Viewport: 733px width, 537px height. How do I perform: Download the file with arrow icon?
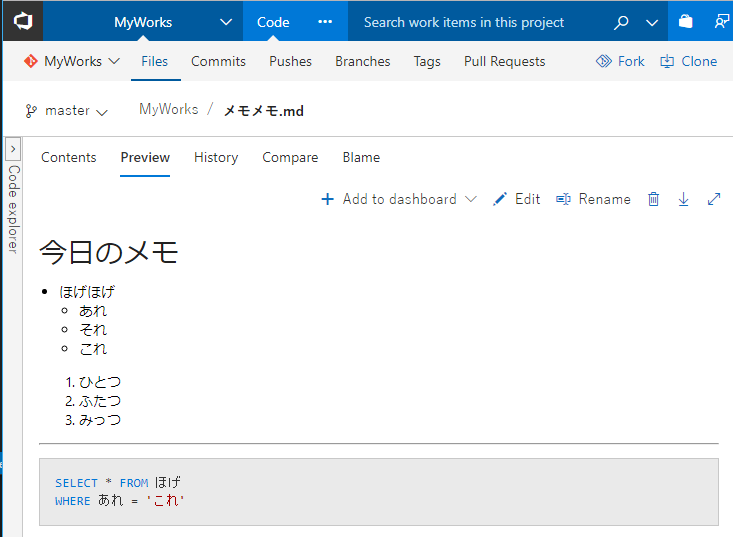pos(684,199)
